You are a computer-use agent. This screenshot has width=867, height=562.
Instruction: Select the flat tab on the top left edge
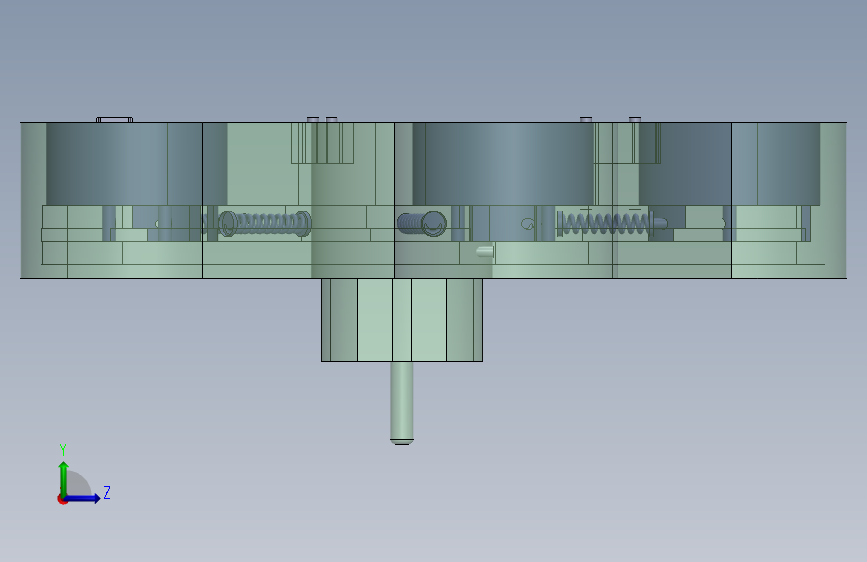(114, 119)
